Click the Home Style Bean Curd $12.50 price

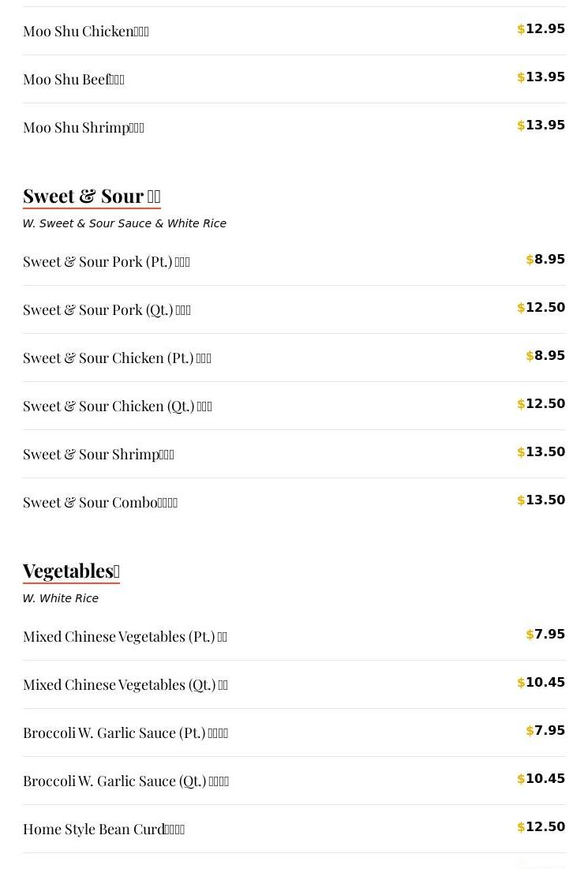click(541, 827)
